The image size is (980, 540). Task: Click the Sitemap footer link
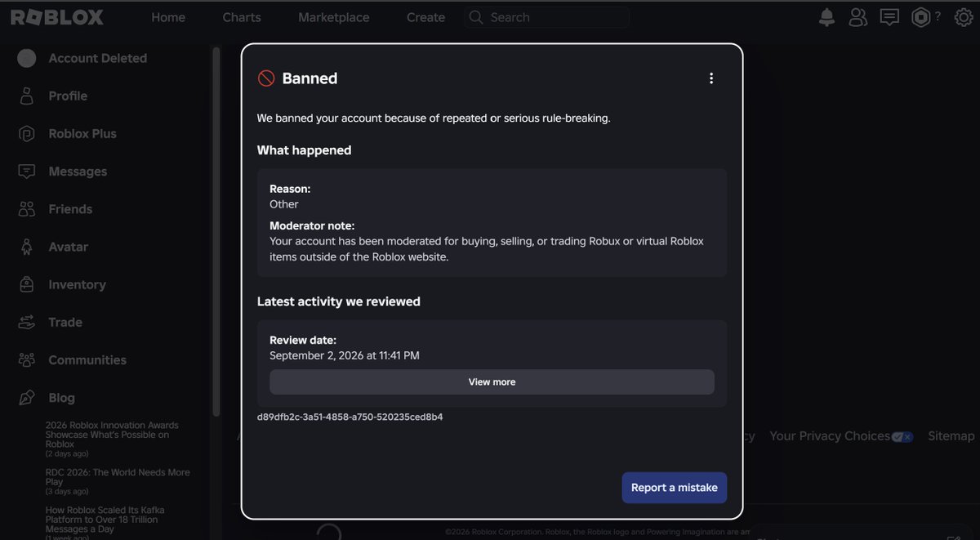951,436
